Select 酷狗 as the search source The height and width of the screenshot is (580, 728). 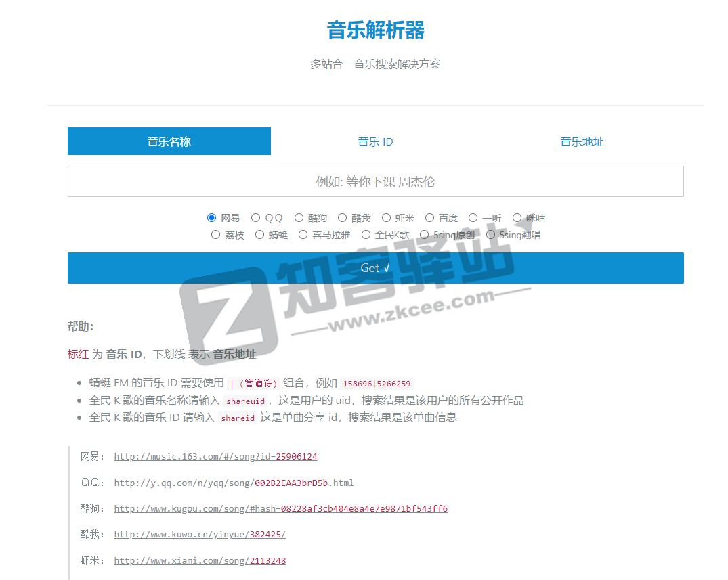[299, 217]
